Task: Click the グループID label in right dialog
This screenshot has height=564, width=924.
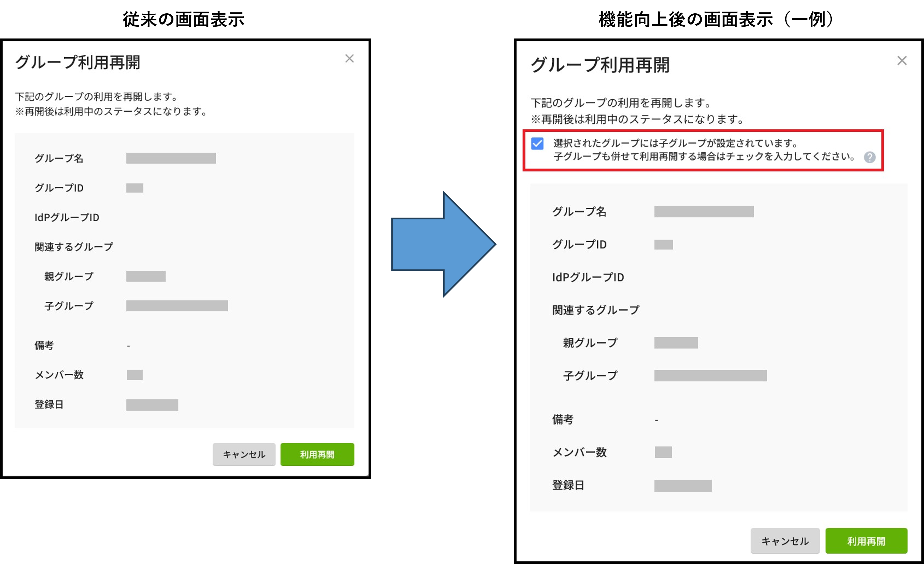Action: pos(579,245)
